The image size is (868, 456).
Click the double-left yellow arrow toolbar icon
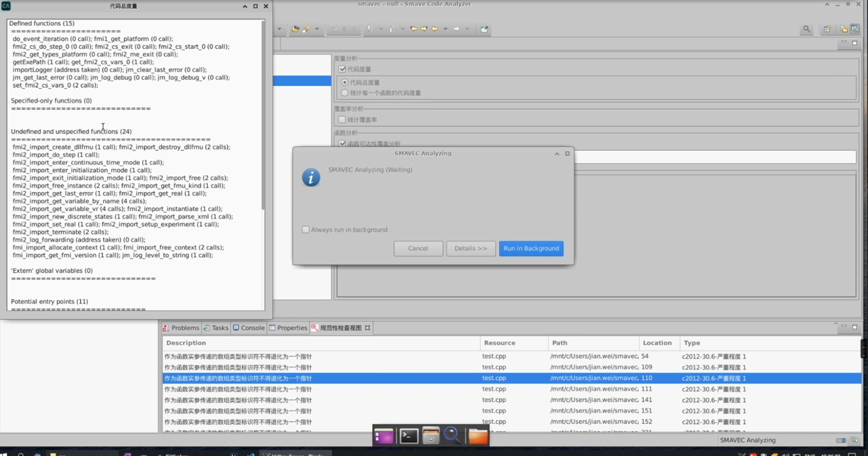coord(413,29)
